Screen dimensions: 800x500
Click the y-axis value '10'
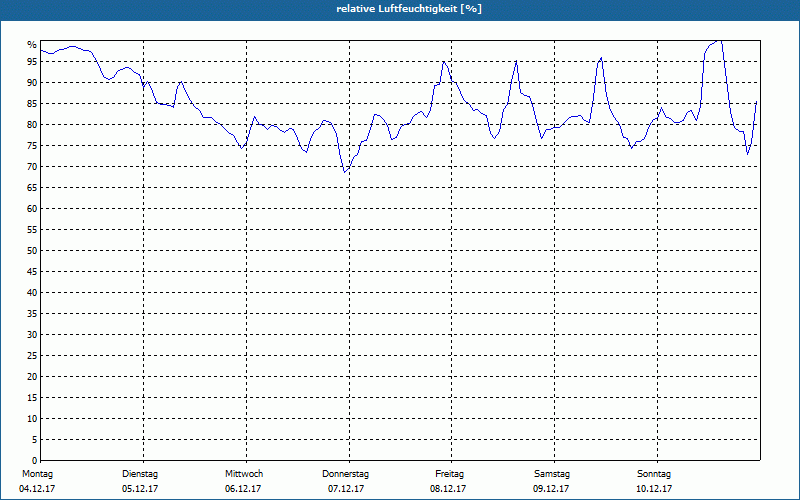point(32,419)
